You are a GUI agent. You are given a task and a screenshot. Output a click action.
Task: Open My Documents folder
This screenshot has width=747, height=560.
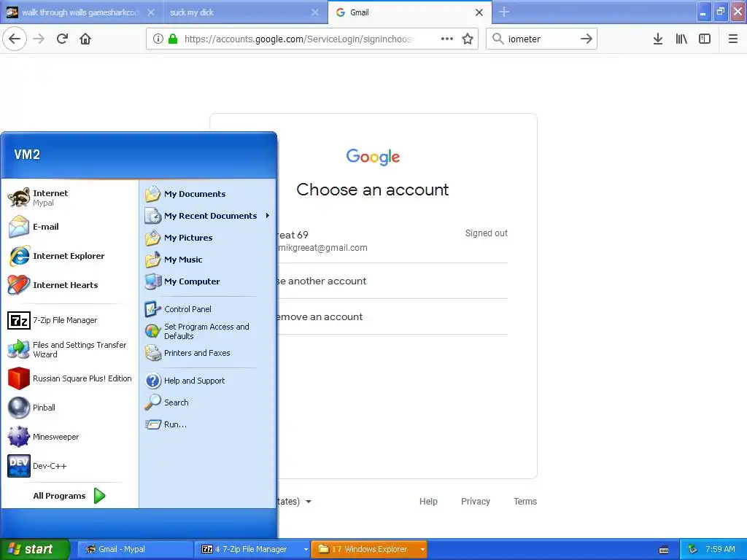coord(208,194)
